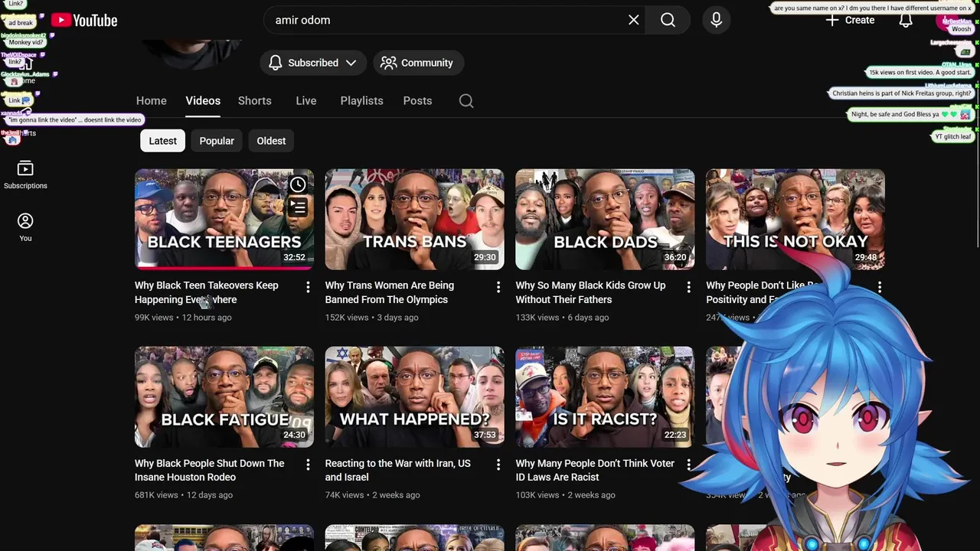Select the Videos tab
This screenshot has width=980, height=551.
[x=203, y=101]
